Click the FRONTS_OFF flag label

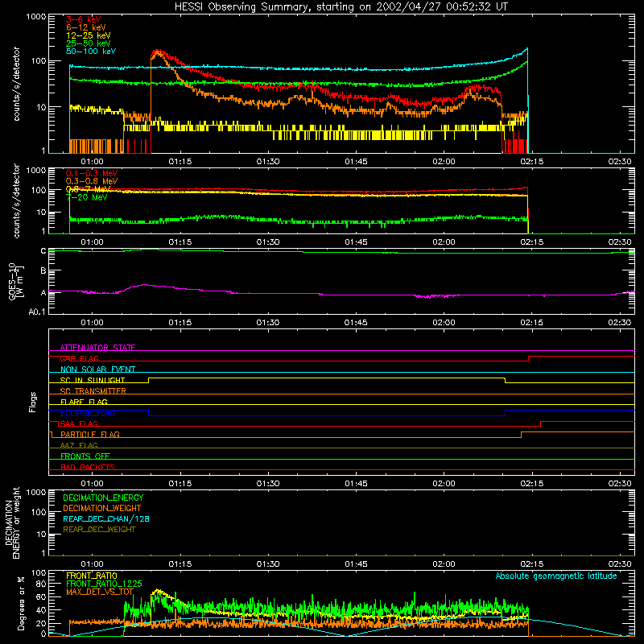(x=85, y=456)
